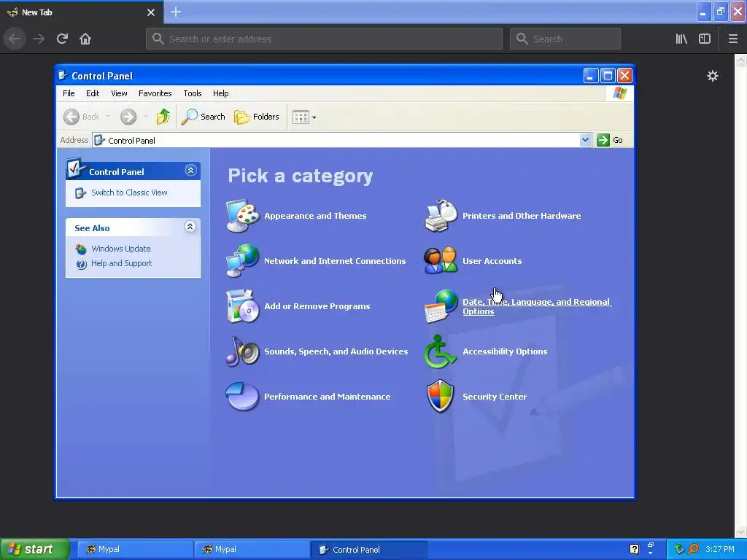Image resolution: width=747 pixels, height=560 pixels.
Task: Open Performance and Maintenance pie chart icon
Action: (242, 396)
